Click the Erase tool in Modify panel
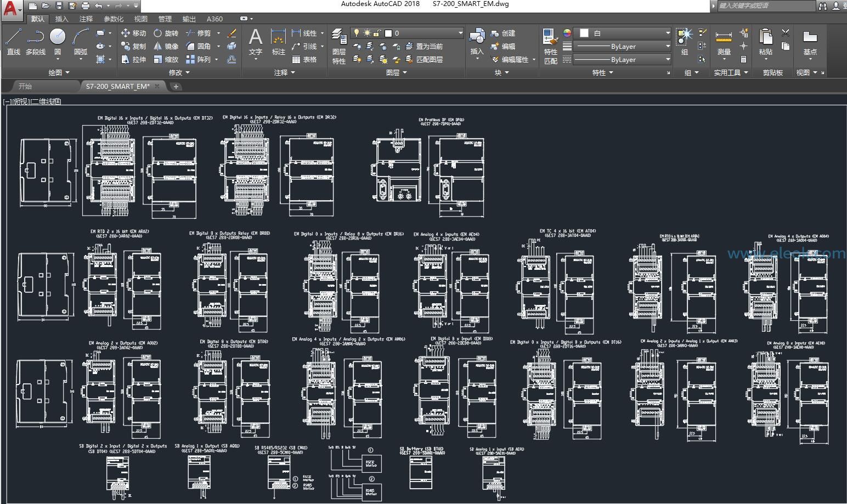 231,33
